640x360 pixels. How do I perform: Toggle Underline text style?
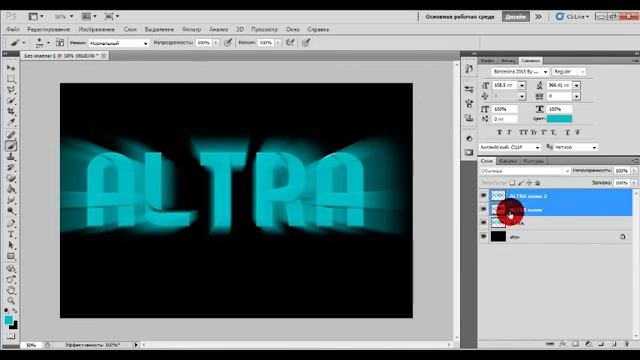(x=568, y=132)
